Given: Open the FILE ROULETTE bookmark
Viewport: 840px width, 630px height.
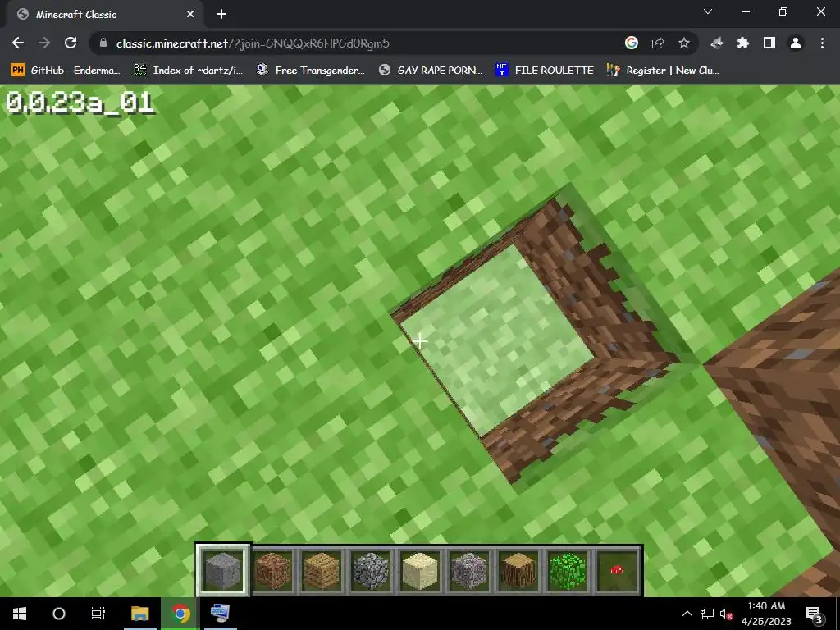Looking at the screenshot, I should pos(545,71).
